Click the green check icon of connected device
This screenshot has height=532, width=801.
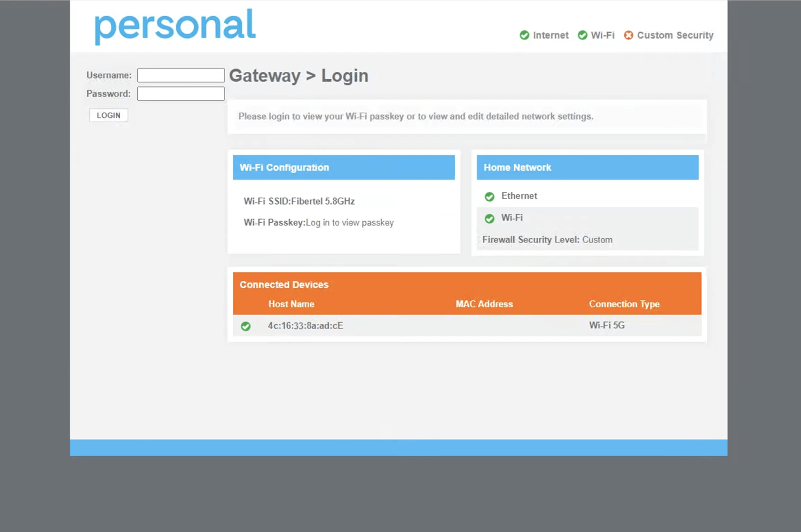point(246,326)
